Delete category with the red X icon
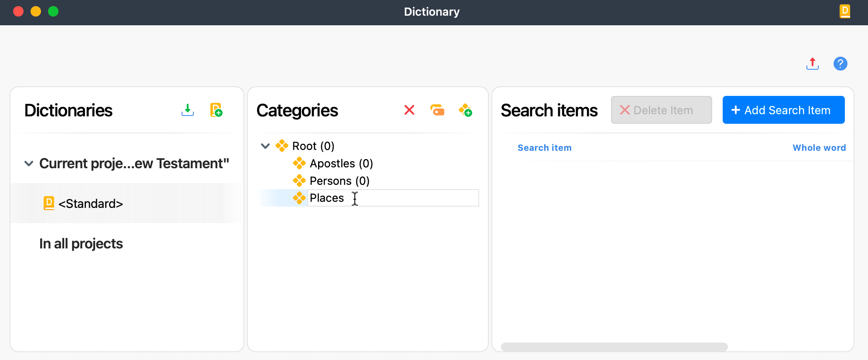 pos(409,110)
